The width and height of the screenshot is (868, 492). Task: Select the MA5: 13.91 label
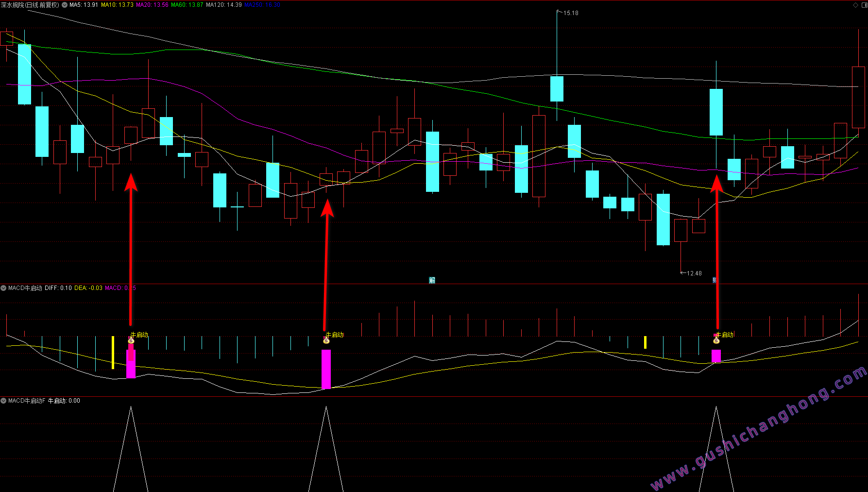click(x=84, y=5)
